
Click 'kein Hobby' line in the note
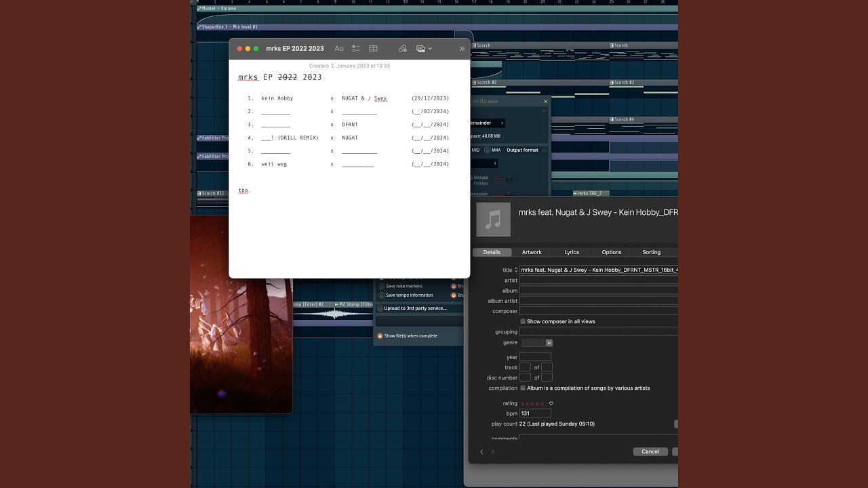(277, 98)
